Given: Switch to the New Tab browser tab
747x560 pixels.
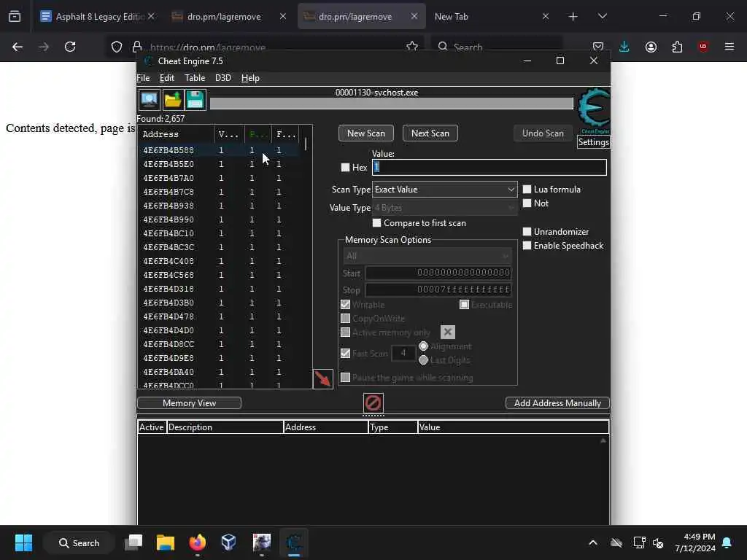Looking at the screenshot, I should 492,17.
